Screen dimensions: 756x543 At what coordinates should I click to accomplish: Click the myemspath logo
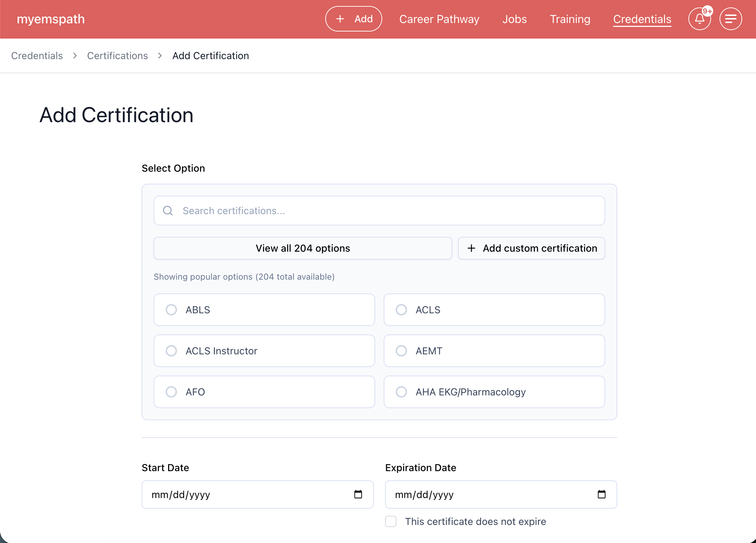[51, 19]
